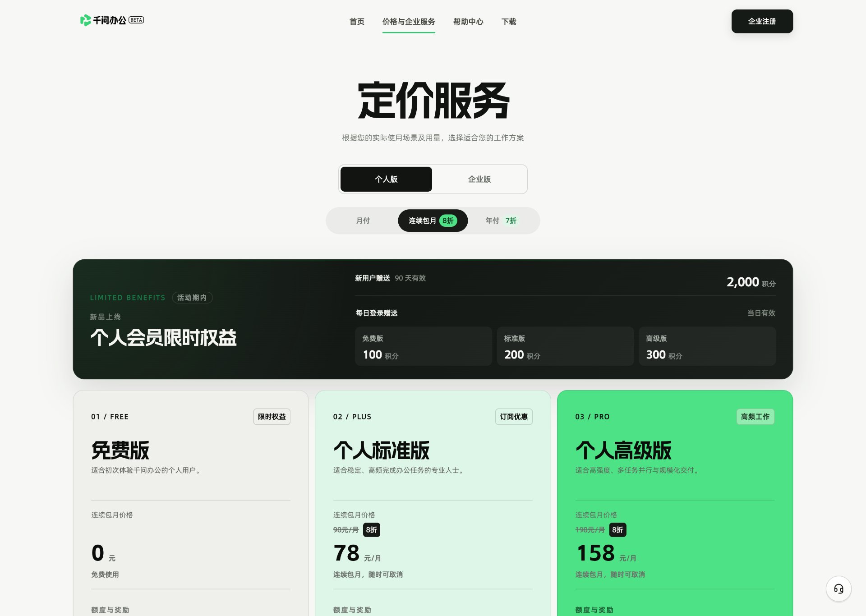The image size is (866, 616).
Task: Click the 免费版 100 积分 daily reward card
Action: 424,346
